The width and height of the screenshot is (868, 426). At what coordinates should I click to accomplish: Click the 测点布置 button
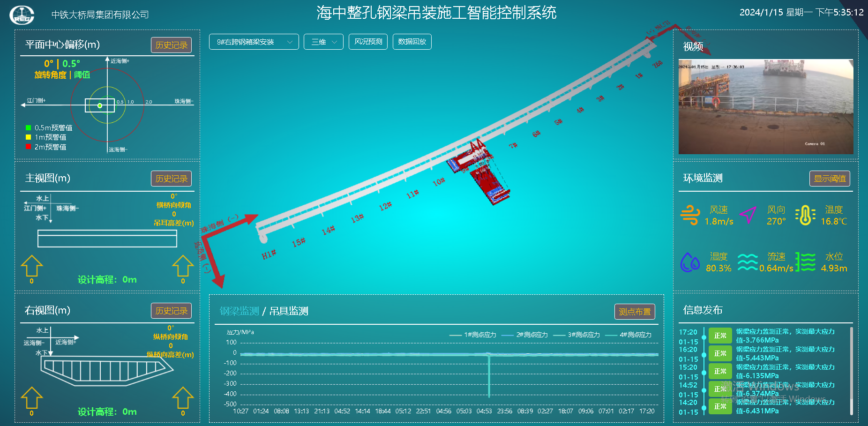tap(635, 312)
